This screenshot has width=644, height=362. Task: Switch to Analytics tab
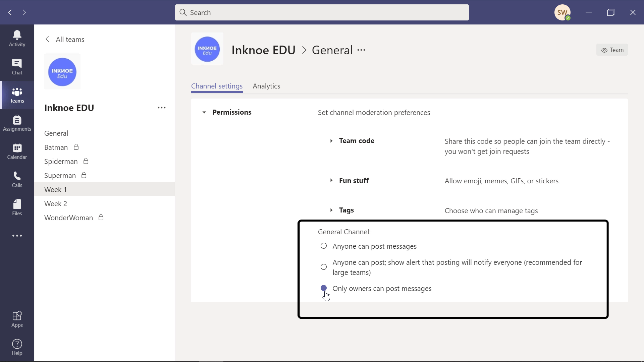click(266, 86)
